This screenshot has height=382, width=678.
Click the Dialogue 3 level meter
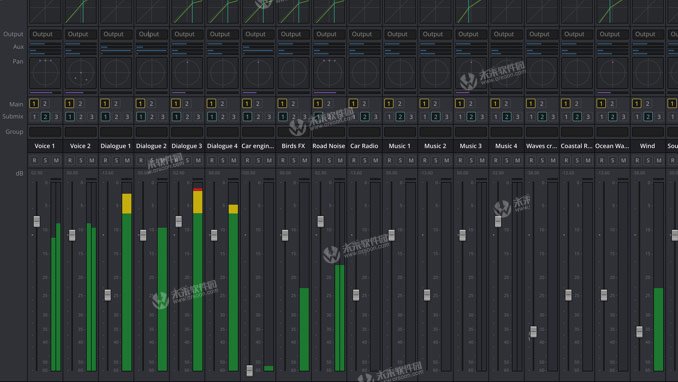coord(198,276)
